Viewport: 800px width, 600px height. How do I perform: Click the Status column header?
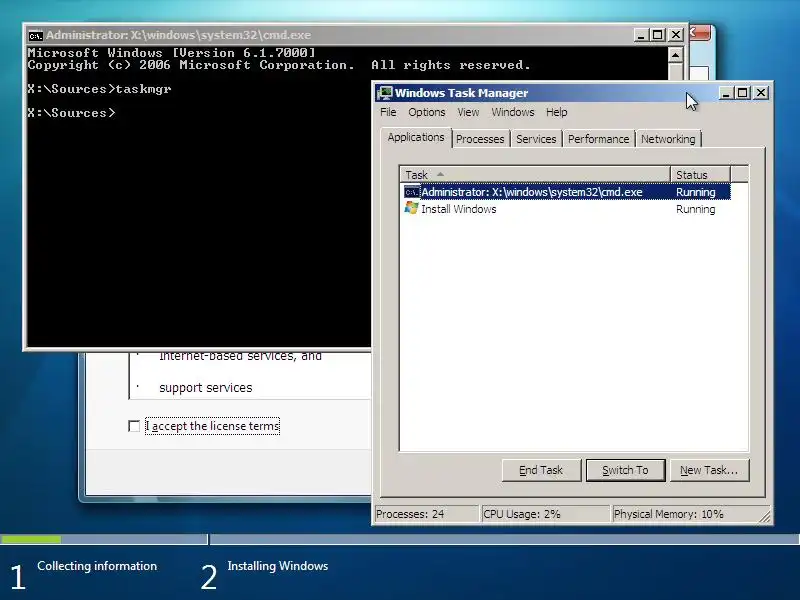(x=701, y=174)
